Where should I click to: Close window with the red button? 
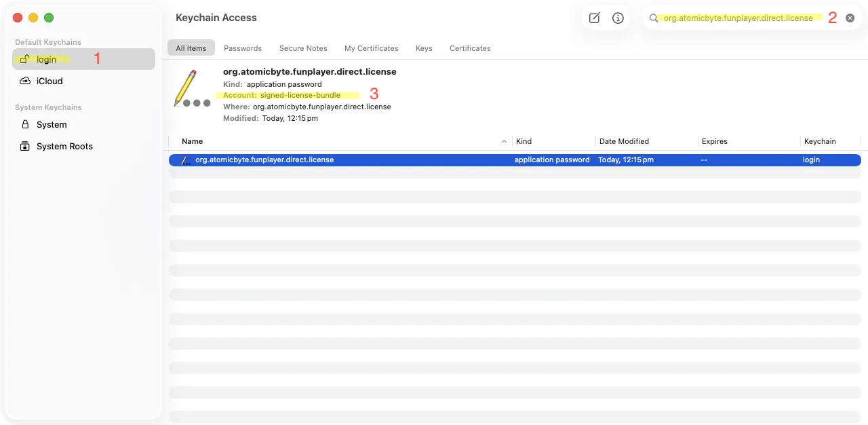pos(18,18)
